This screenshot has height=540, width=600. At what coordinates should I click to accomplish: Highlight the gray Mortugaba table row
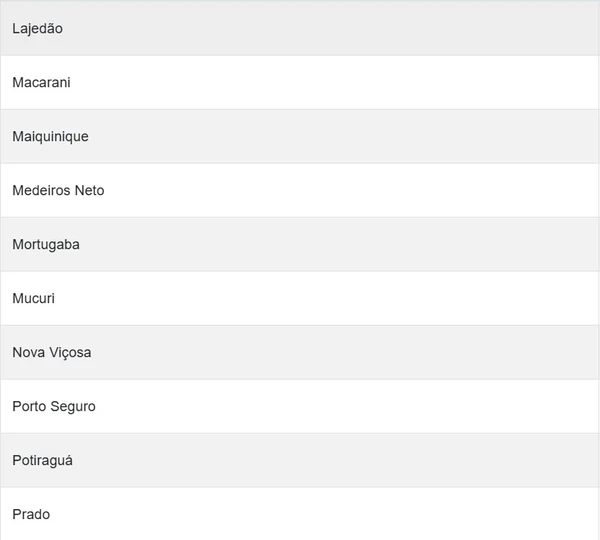[350, 245]
